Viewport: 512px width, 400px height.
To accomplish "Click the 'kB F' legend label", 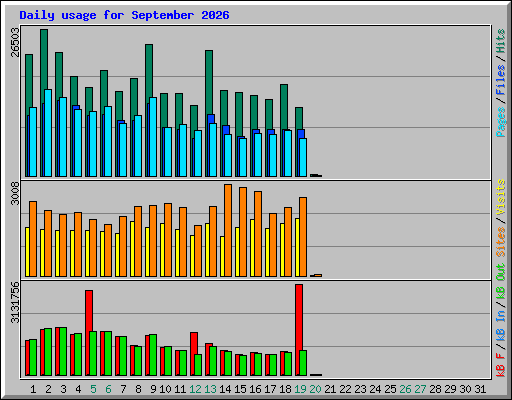I will point(500,365).
